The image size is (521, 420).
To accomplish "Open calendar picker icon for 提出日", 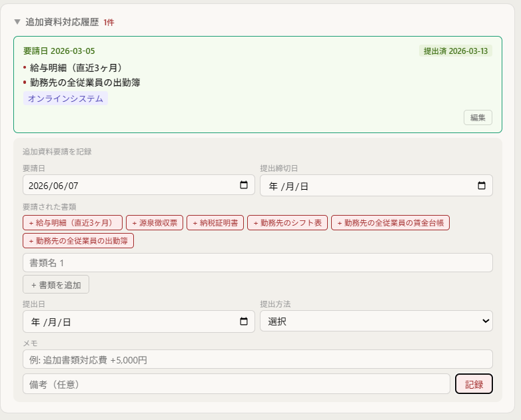I will click(x=244, y=321).
